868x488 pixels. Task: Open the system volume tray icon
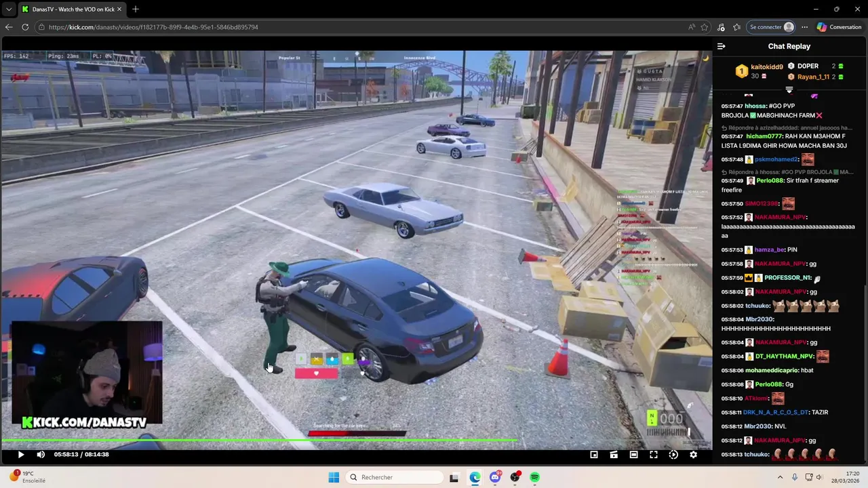[819, 477]
